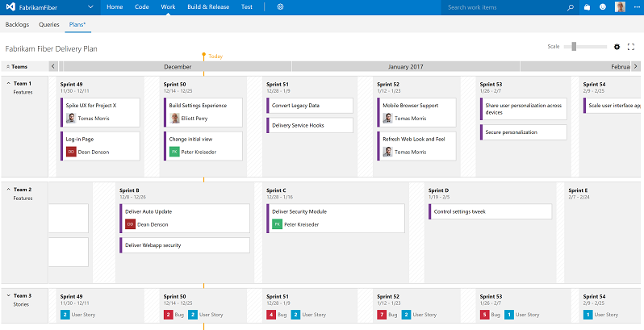Screen dimensions: 644x330
Task: Open the user profile avatar
Action: [x=620, y=7]
